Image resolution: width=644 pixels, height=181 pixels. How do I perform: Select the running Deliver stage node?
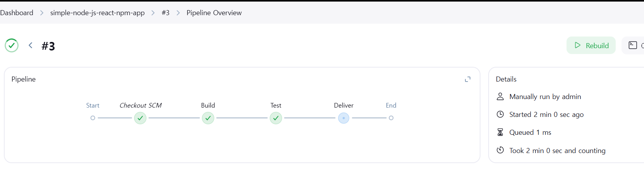344,118
